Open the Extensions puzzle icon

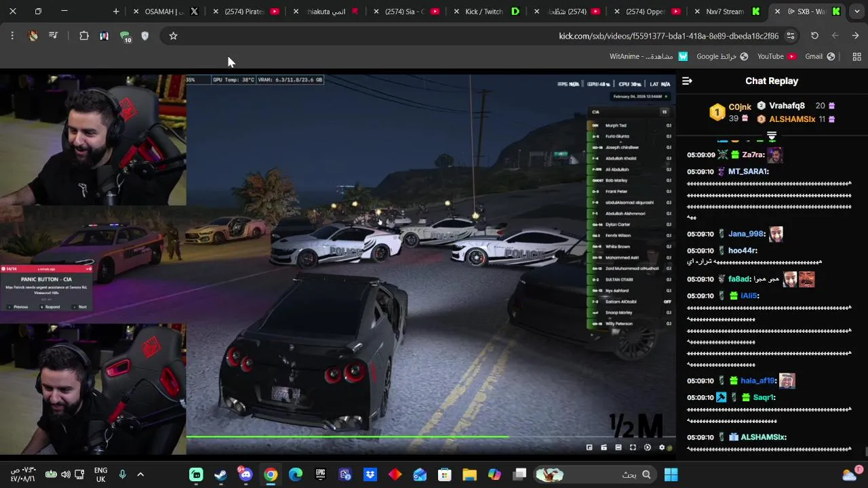coord(84,36)
